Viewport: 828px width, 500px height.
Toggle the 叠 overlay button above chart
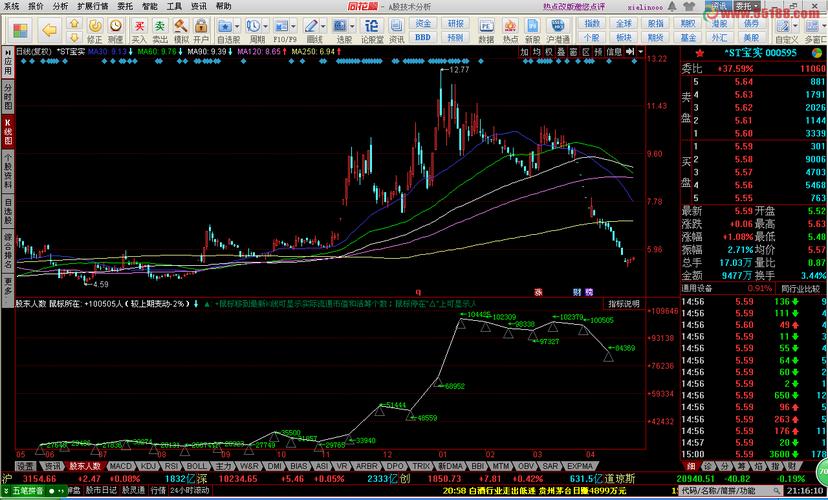tap(561, 51)
